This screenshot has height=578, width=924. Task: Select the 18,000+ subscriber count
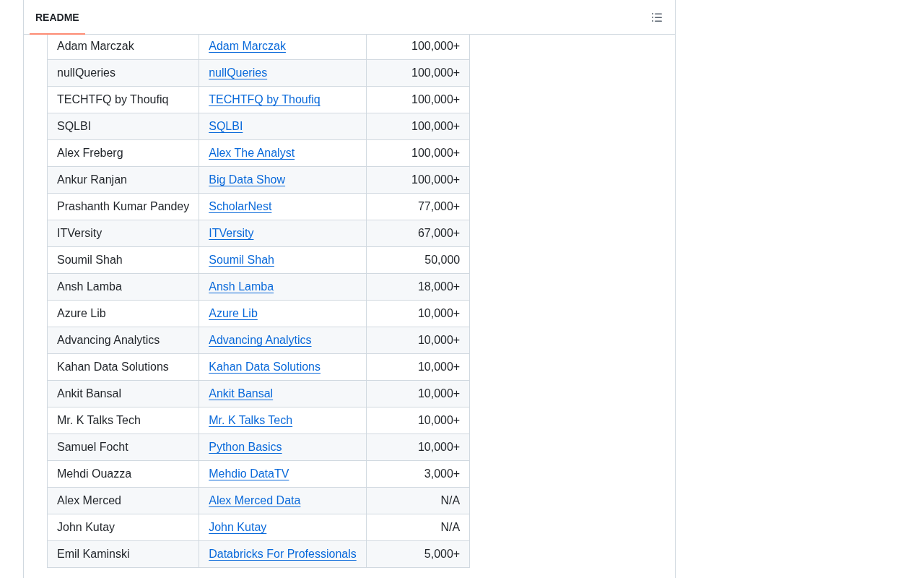click(x=439, y=287)
